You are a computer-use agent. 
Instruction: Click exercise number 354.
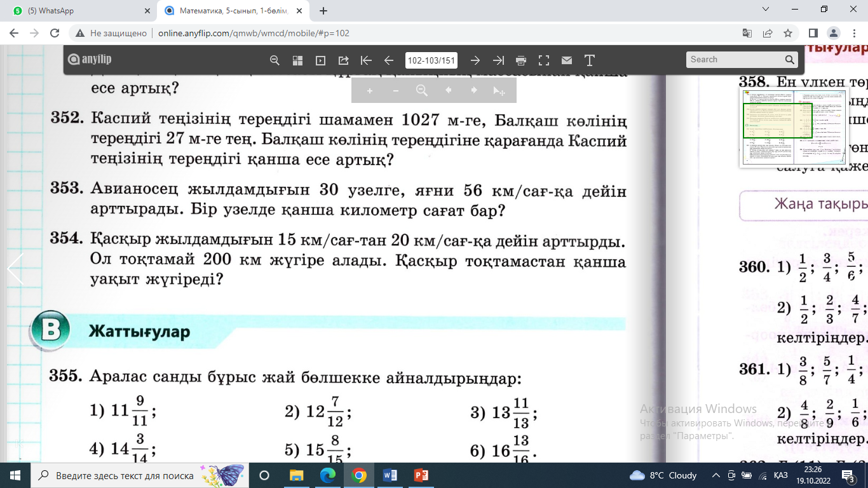[x=67, y=240]
